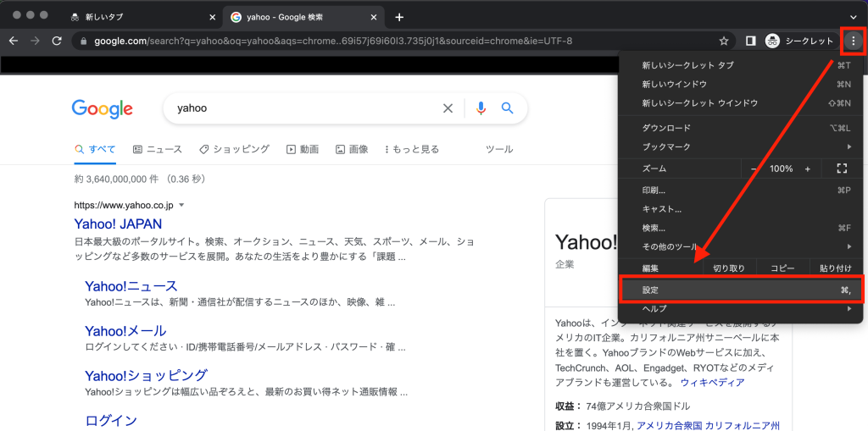Viewport: 868px width, 431px height.
Task: Switch to 動画 results tab
Action: click(303, 149)
